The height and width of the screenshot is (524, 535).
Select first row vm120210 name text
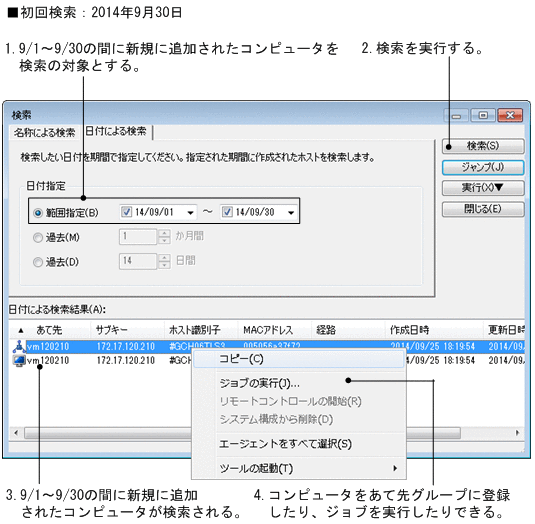(48, 347)
